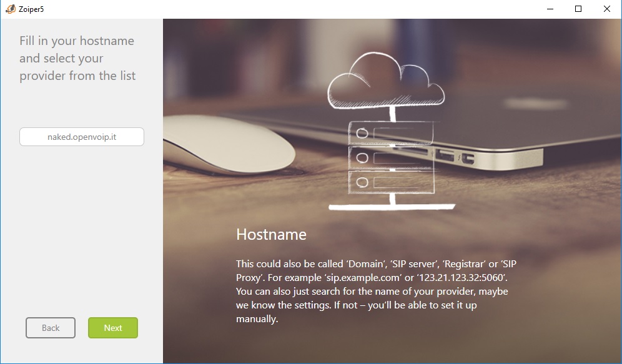The width and height of the screenshot is (622, 364).
Task: Maximize the Zoiper5 window
Action: 578,9
